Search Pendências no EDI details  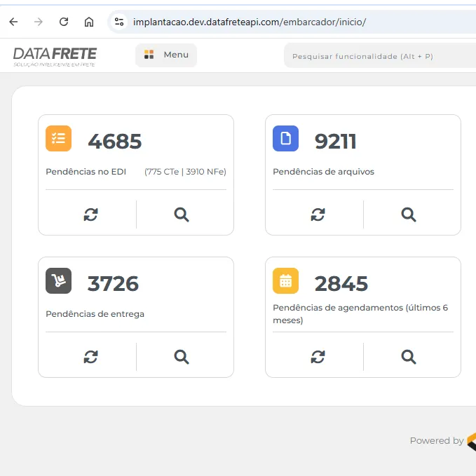(182, 215)
